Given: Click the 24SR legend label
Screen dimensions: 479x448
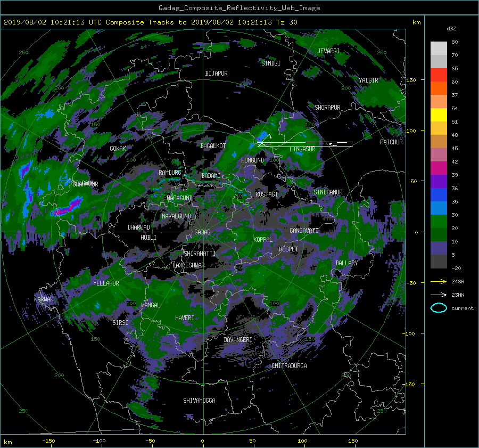Looking at the screenshot, I should tap(458, 281).
